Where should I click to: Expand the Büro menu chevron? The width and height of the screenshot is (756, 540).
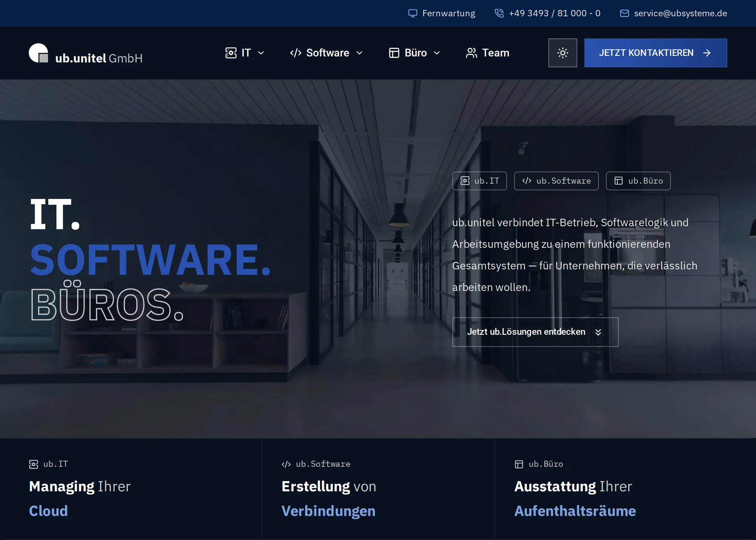(437, 53)
